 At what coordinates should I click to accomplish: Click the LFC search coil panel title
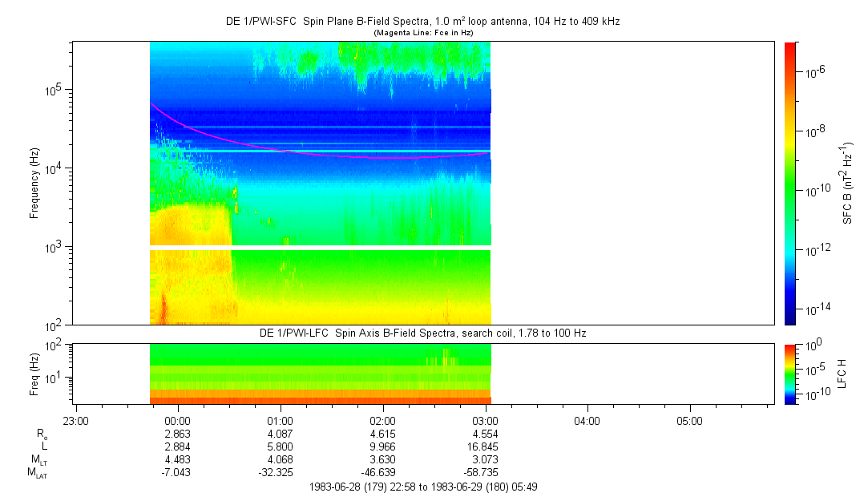pos(422,333)
